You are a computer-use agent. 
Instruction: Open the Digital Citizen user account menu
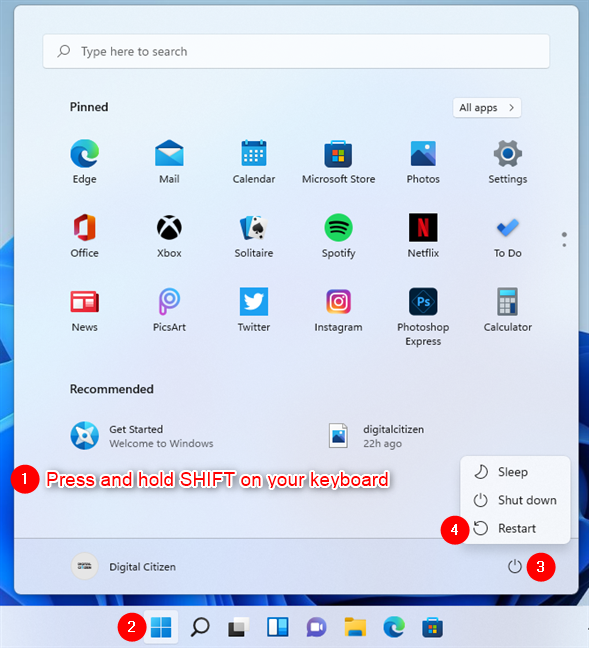pos(124,567)
